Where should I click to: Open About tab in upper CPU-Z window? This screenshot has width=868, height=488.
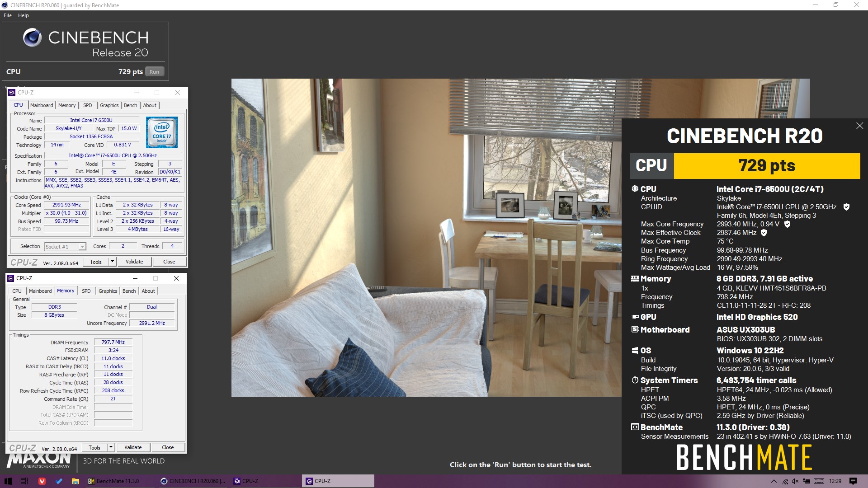(x=150, y=105)
